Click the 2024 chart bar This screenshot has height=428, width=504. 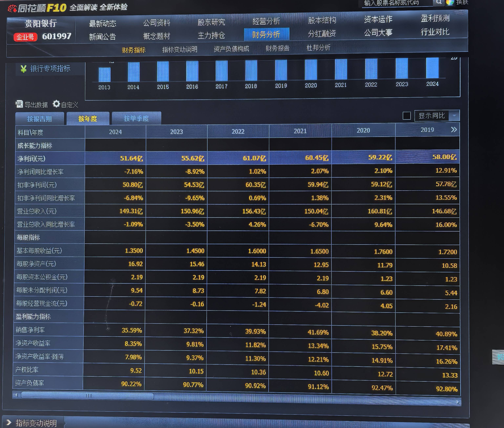[432, 68]
